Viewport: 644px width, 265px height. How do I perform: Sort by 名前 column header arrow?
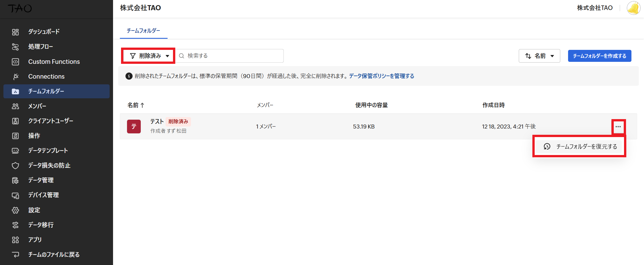(x=142, y=105)
